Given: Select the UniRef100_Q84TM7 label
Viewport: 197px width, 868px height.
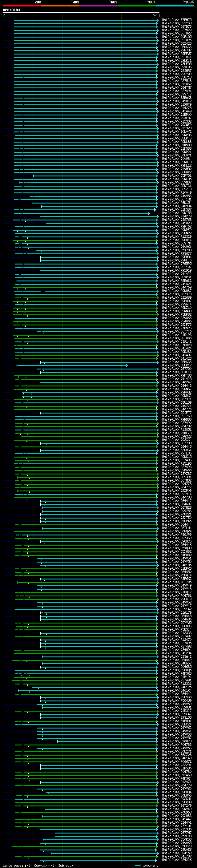Looking at the screenshot, I should click(x=177, y=88).
